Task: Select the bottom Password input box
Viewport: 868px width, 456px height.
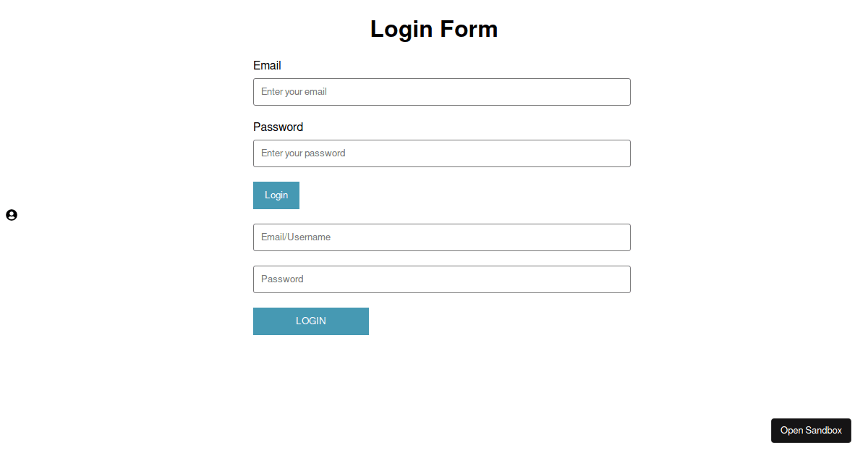Action: (x=442, y=279)
